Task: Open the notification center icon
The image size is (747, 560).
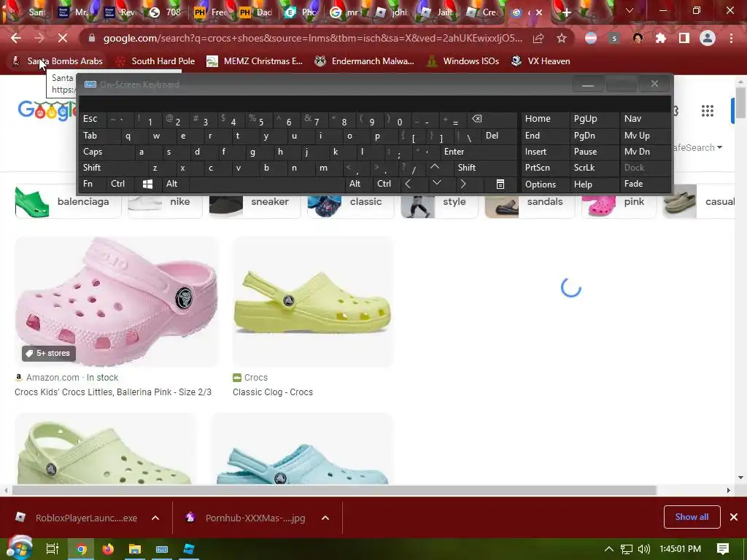Action: pyautogui.click(x=723, y=548)
